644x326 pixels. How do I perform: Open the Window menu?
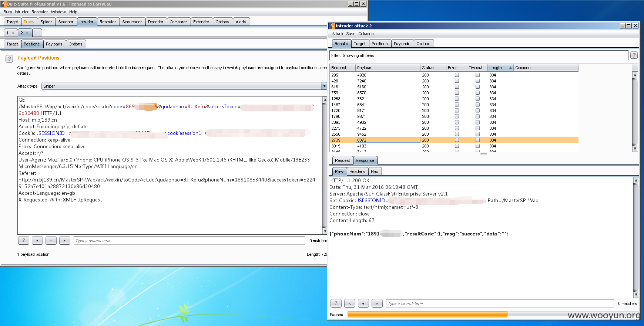[x=58, y=12]
